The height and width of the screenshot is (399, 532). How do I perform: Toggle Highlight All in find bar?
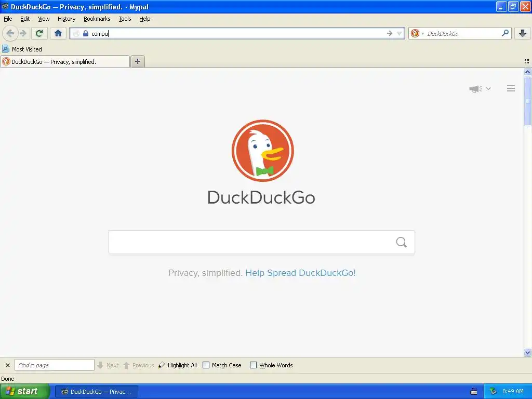178,365
